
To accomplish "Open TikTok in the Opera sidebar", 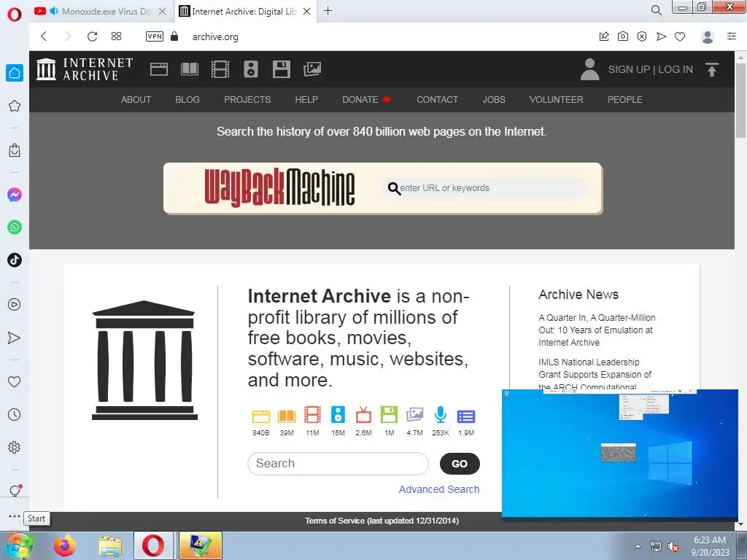I will (x=15, y=260).
